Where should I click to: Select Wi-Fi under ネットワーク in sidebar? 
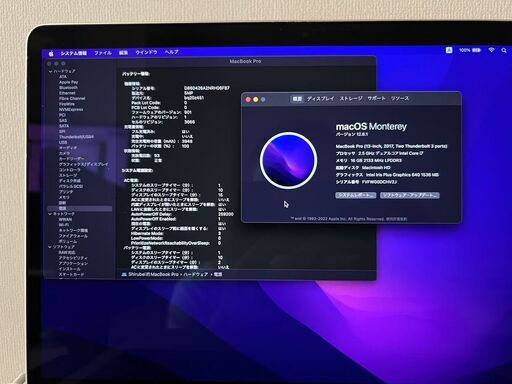[64, 225]
